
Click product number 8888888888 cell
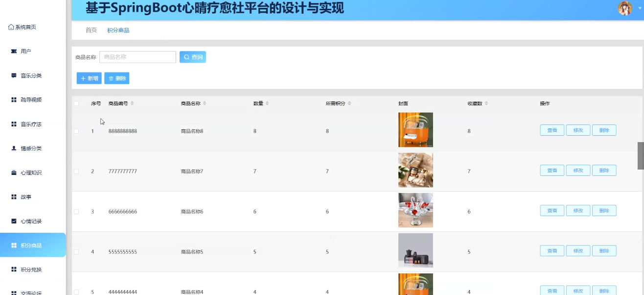[x=123, y=131]
